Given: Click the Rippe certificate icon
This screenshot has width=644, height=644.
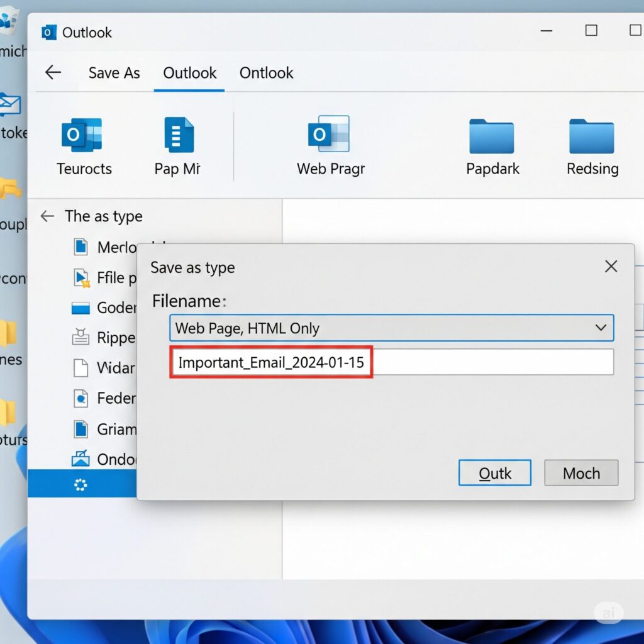Looking at the screenshot, I should [80, 338].
